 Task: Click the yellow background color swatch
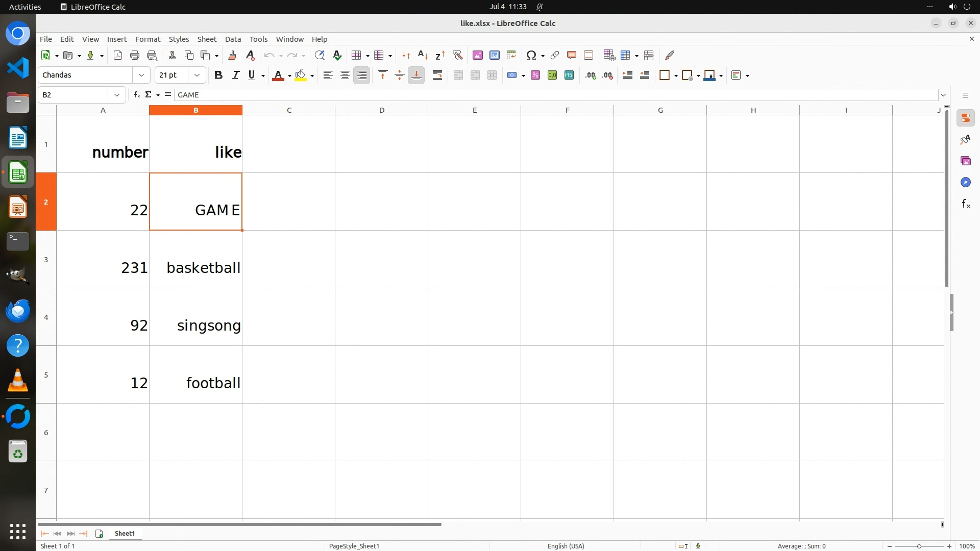(x=301, y=76)
